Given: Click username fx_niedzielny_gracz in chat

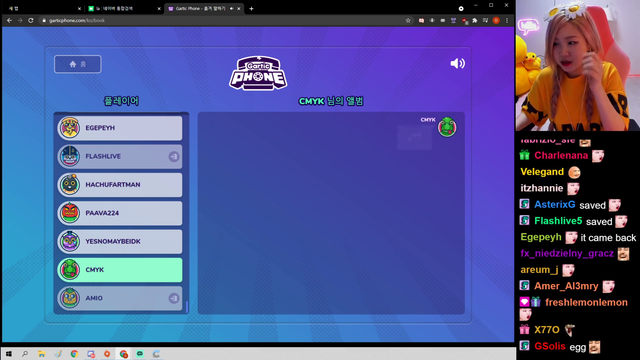Looking at the screenshot, I should [x=567, y=253].
